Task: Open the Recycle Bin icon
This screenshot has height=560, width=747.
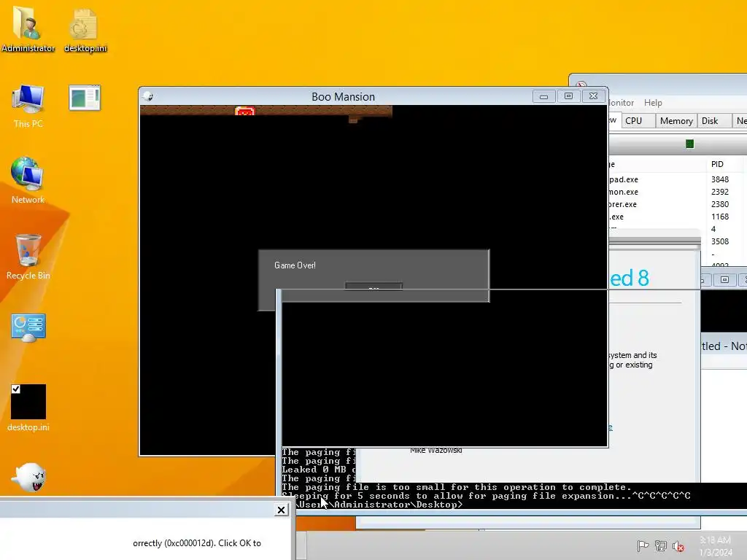Action: 28,256
